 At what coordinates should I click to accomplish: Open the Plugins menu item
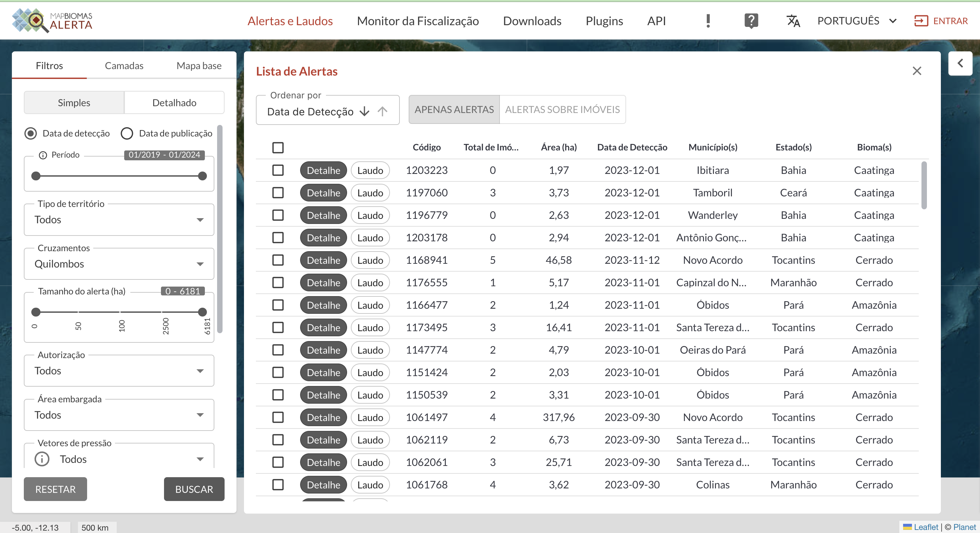point(604,20)
